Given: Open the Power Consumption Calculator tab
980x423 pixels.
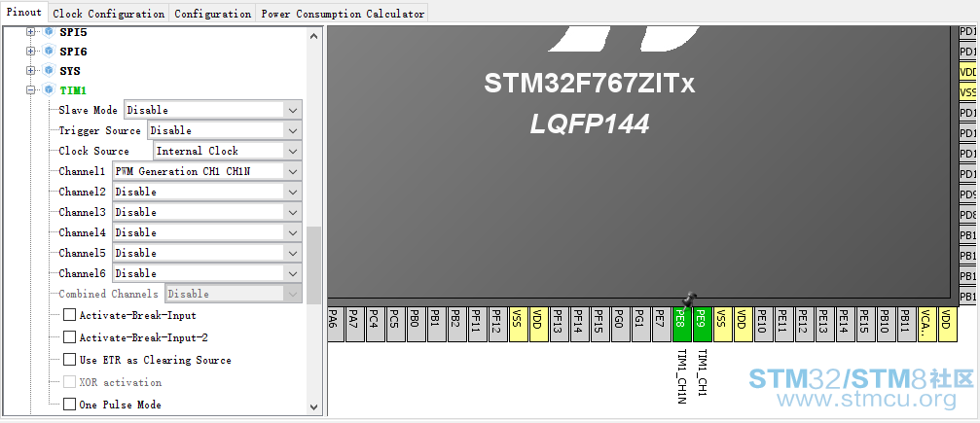Looking at the screenshot, I should click(343, 14).
